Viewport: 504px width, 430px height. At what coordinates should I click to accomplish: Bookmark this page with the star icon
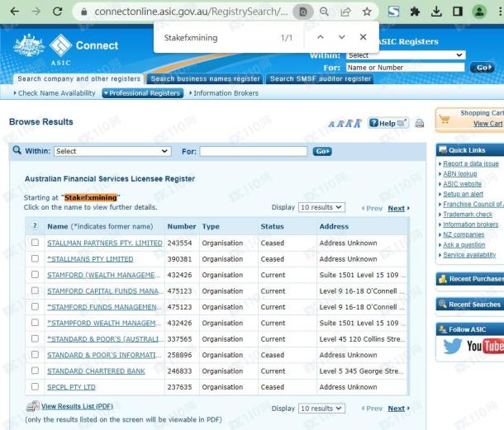coord(367,12)
